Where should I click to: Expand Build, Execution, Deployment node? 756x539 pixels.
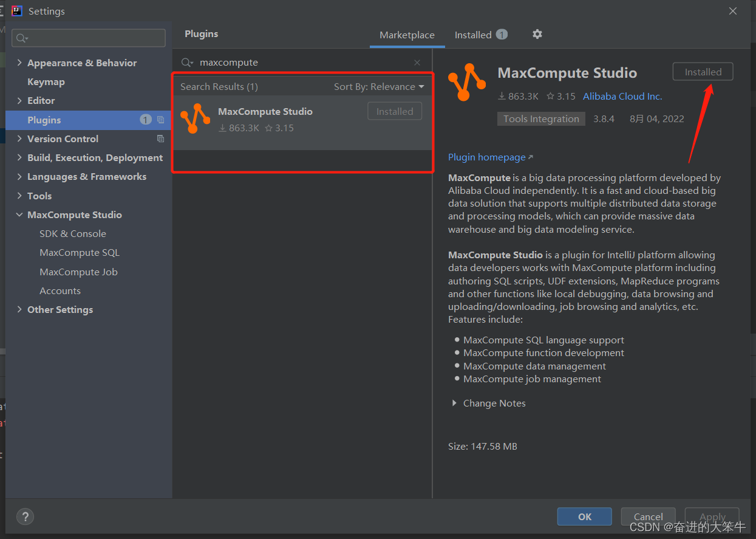point(19,157)
